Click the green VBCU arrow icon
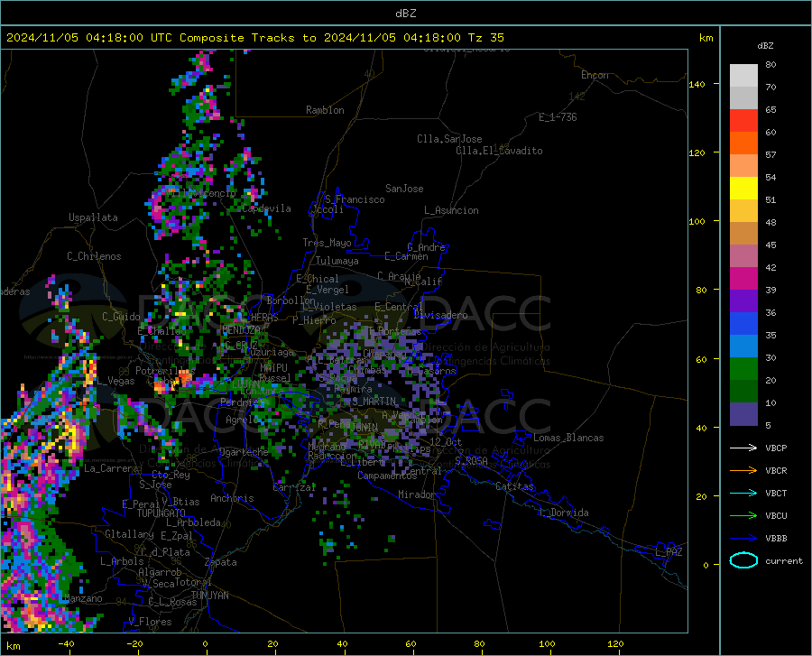This screenshot has height=656, width=812. (743, 516)
